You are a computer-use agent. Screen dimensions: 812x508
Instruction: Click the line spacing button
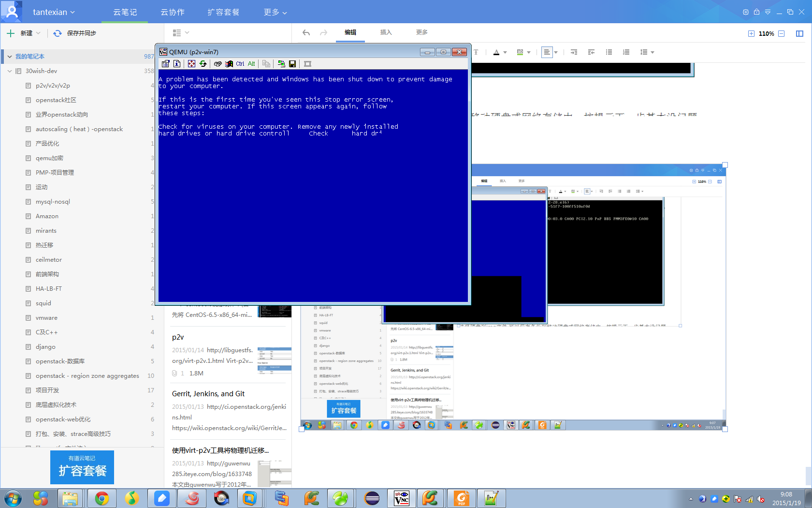[644, 52]
